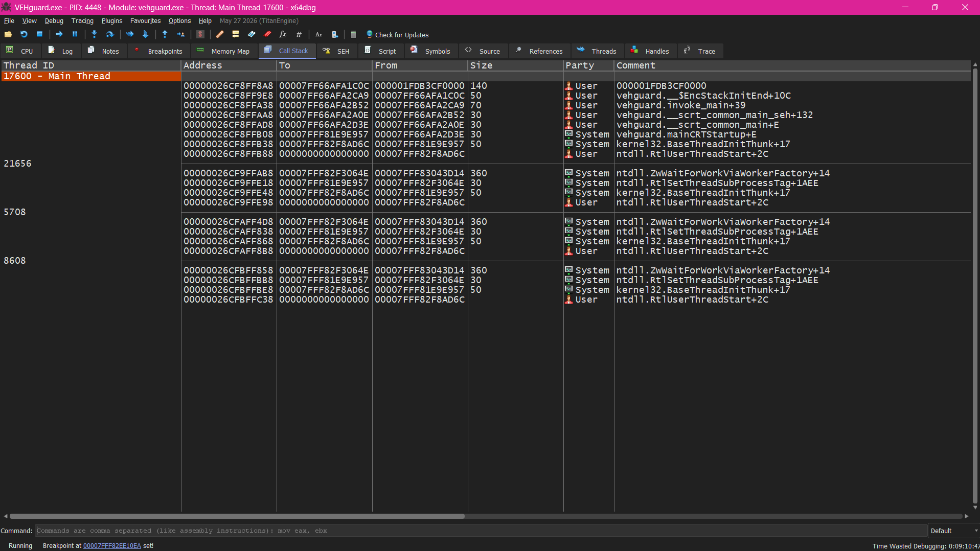This screenshot has height=551, width=980.
Task: Switch to the Notes tab
Action: coord(104,51)
